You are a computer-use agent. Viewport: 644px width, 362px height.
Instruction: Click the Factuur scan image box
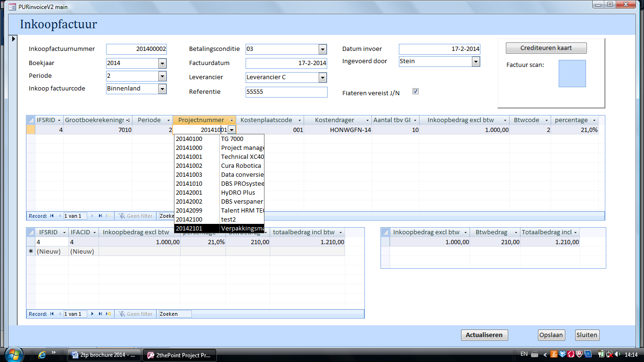(572, 74)
